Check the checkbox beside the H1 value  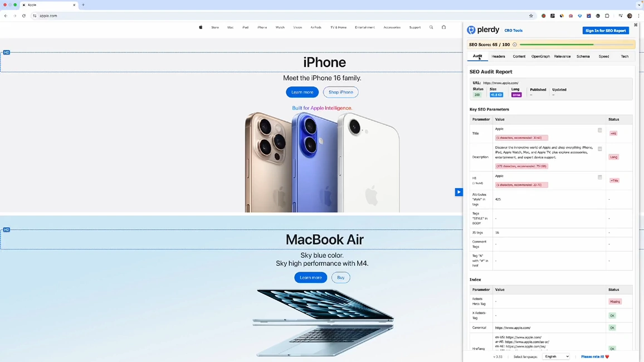[x=599, y=177]
